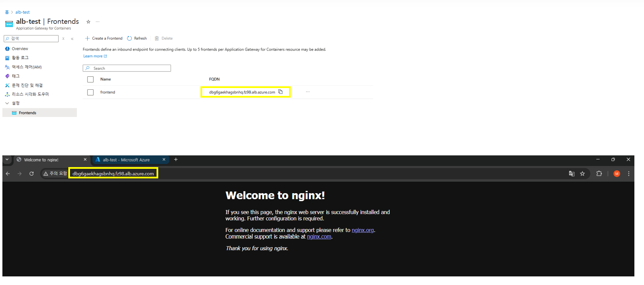The height and width of the screenshot is (285, 644).
Task: Restore the browser window size
Action: pyautogui.click(x=613, y=160)
